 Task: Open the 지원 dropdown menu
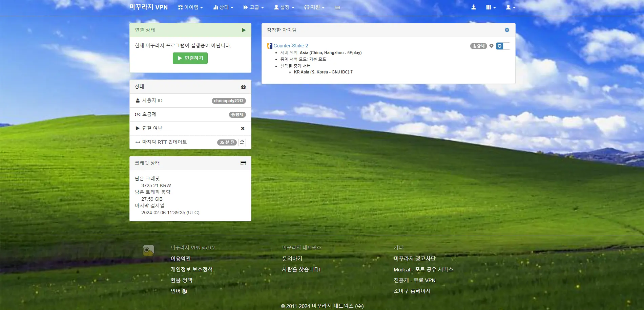[x=314, y=7]
